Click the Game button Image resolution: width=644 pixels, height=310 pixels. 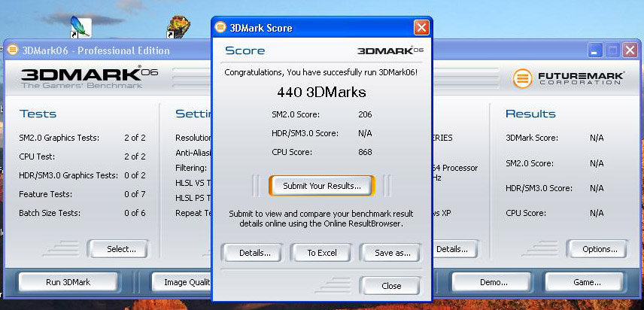coord(587,282)
